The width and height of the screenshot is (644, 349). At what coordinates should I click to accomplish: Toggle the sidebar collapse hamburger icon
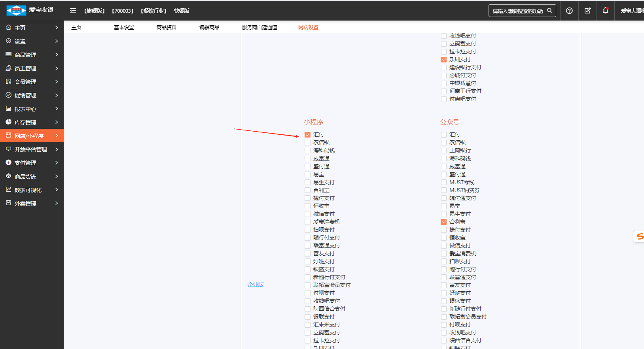point(73,11)
